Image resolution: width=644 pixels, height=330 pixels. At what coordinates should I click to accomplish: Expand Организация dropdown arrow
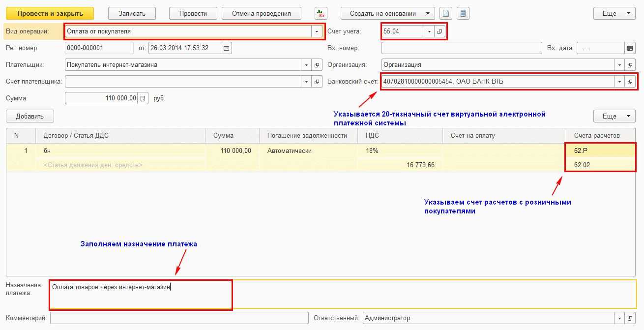pyautogui.click(x=619, y=65)
